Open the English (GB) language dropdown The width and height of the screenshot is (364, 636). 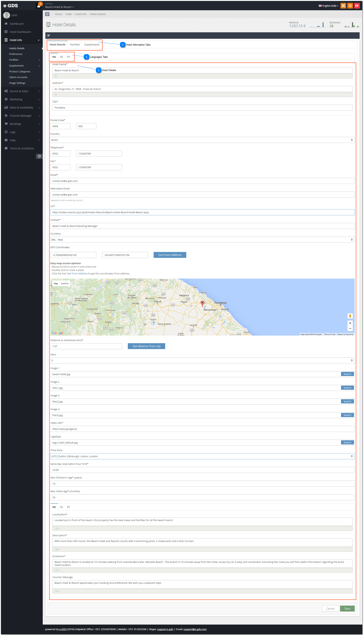point(328,6)
